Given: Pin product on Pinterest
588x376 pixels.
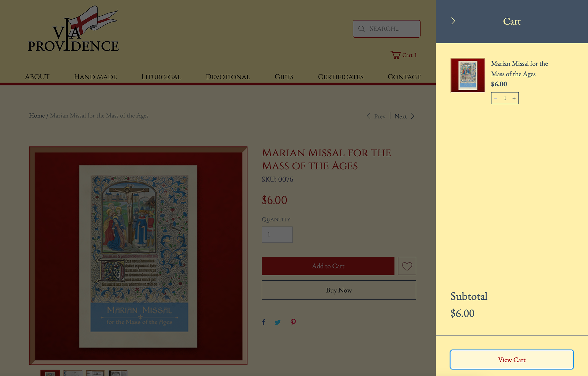Looking at the screenshot, I should click(x=293, y=322).
